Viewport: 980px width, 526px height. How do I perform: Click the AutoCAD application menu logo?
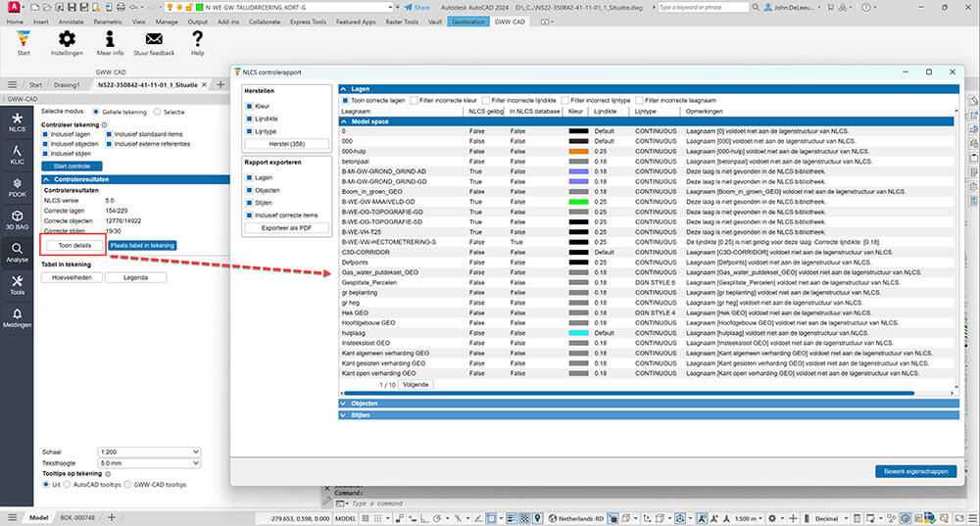(13, 7)
